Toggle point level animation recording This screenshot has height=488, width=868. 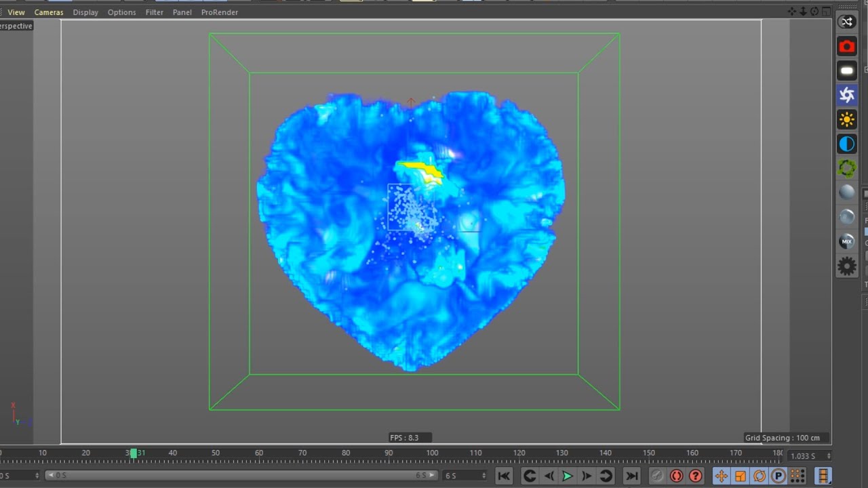pos(797,476)
